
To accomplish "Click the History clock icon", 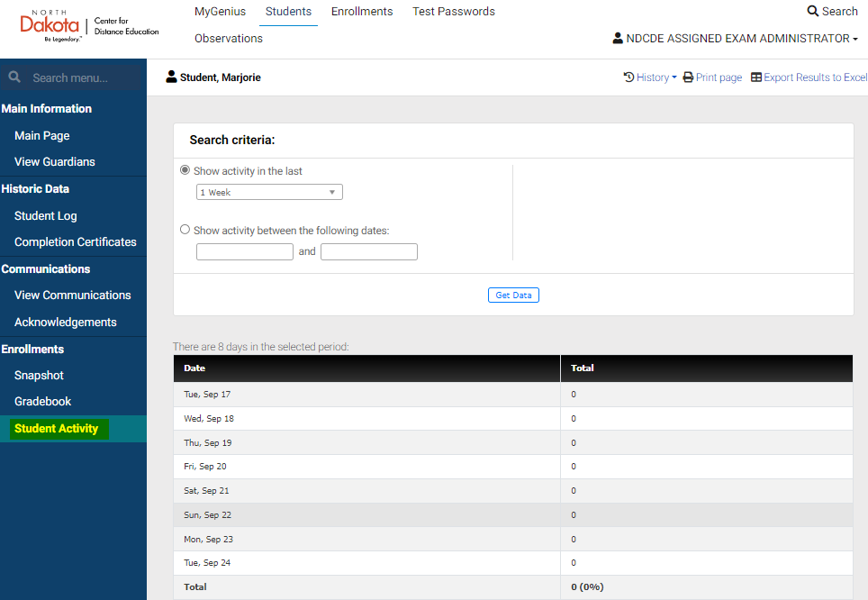I will (628, 77).
